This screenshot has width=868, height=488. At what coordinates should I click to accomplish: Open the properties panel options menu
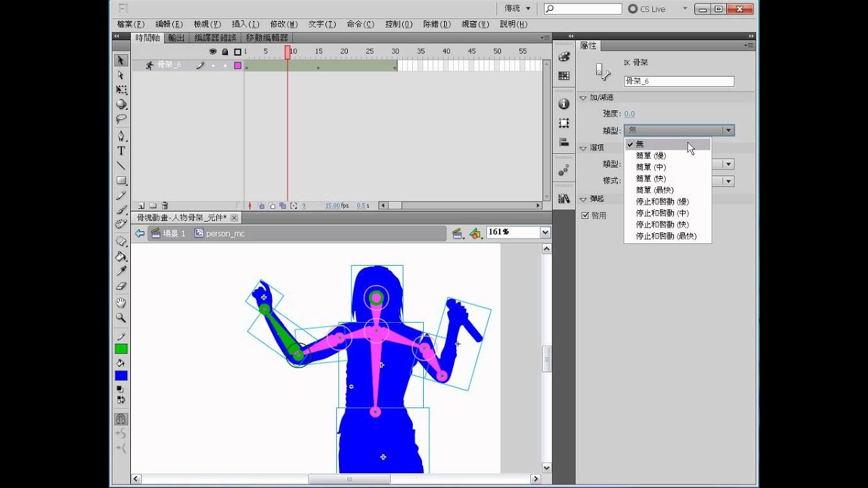[749, 45]
